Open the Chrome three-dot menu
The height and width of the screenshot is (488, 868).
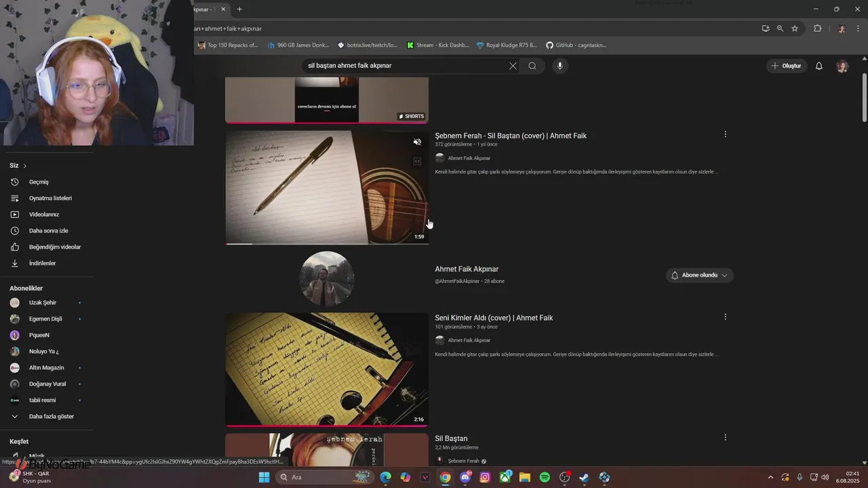[x=856, y=28]
